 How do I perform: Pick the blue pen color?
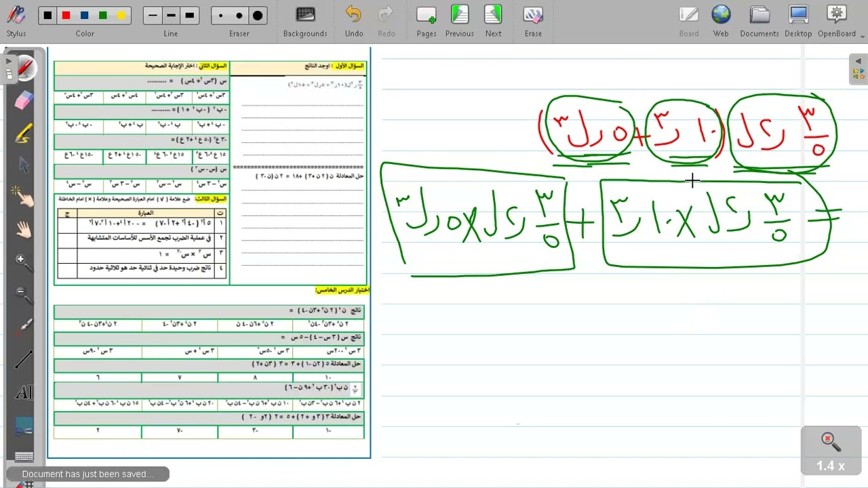(84, 16)
